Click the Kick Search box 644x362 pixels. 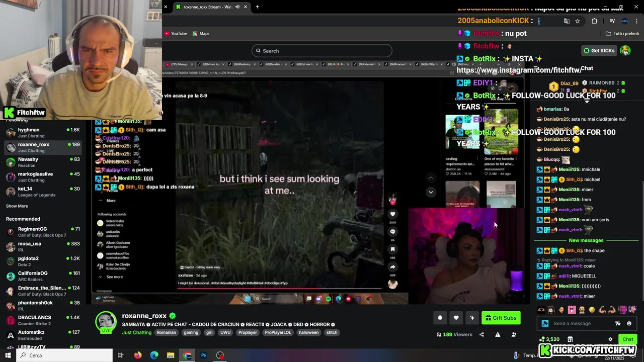click(322, 51)
